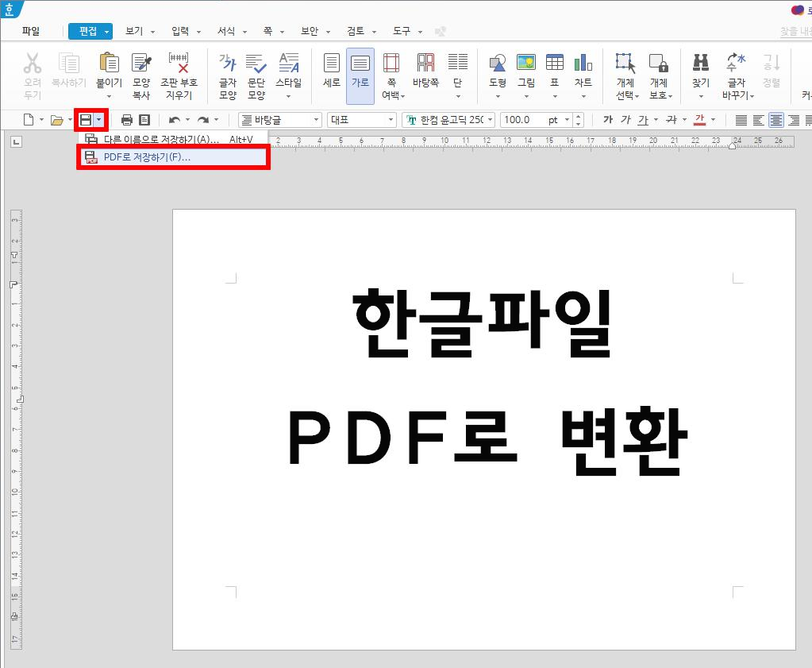The width and height of the screenshot is (812, 668).
Task: Insert a Shape with 도형 icon
Action: click(497, 64)
